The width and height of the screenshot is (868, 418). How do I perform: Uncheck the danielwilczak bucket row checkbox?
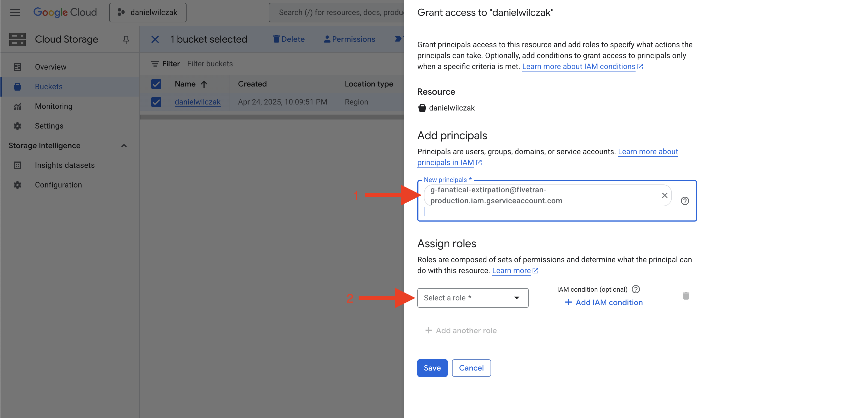[x=156, y=102]
